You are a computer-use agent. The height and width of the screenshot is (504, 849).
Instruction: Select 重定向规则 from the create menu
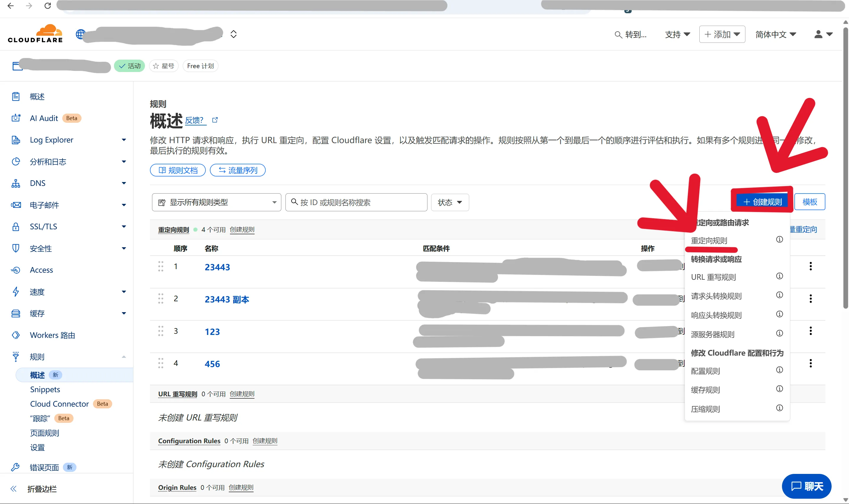coord(709,240)
